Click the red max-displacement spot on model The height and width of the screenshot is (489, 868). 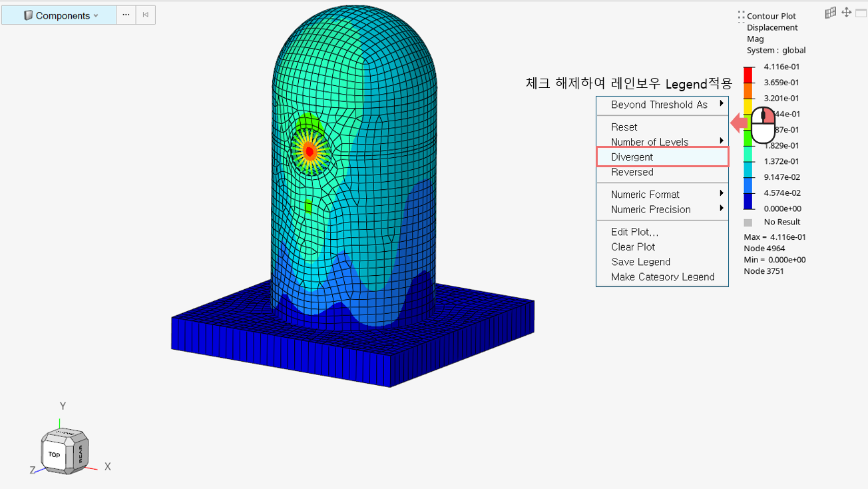[x=310, y=152]
